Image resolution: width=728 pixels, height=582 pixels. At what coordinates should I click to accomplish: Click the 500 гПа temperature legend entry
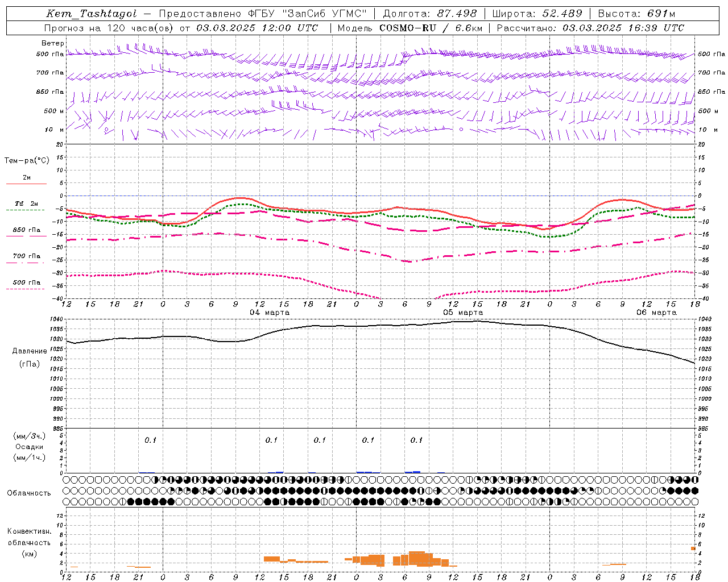point(27,282)
